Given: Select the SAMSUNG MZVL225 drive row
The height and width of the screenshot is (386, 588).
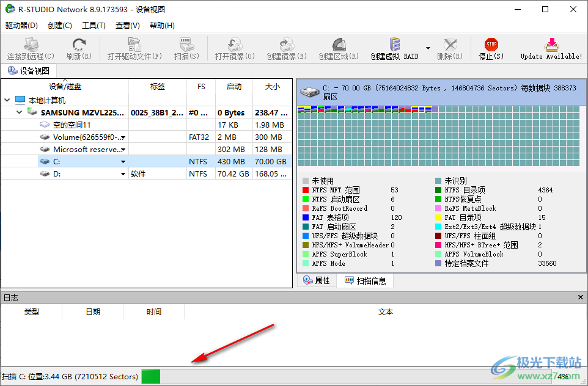Looking at the screenshot, I should click(146, 112).
